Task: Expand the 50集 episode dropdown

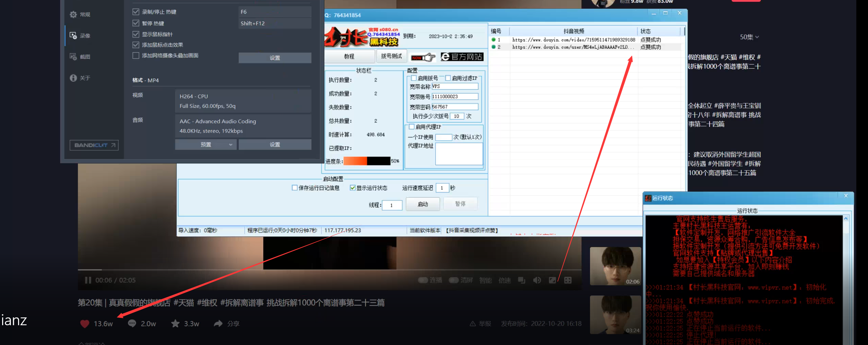Action: click(750, 37)
